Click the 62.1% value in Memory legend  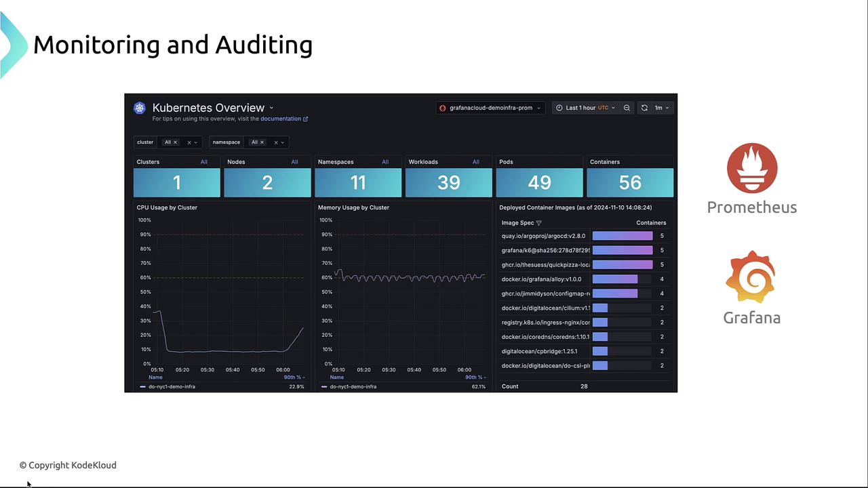point(478,387)
